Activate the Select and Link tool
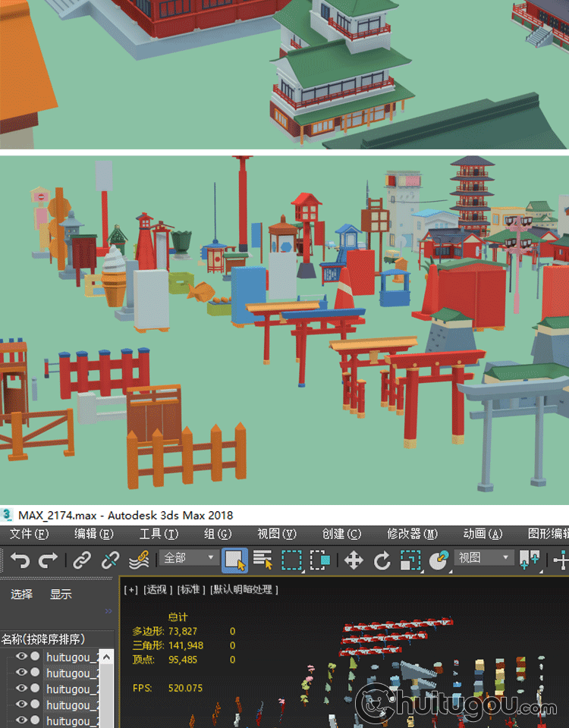The image size is (569, 728). (x=82, y=560)
